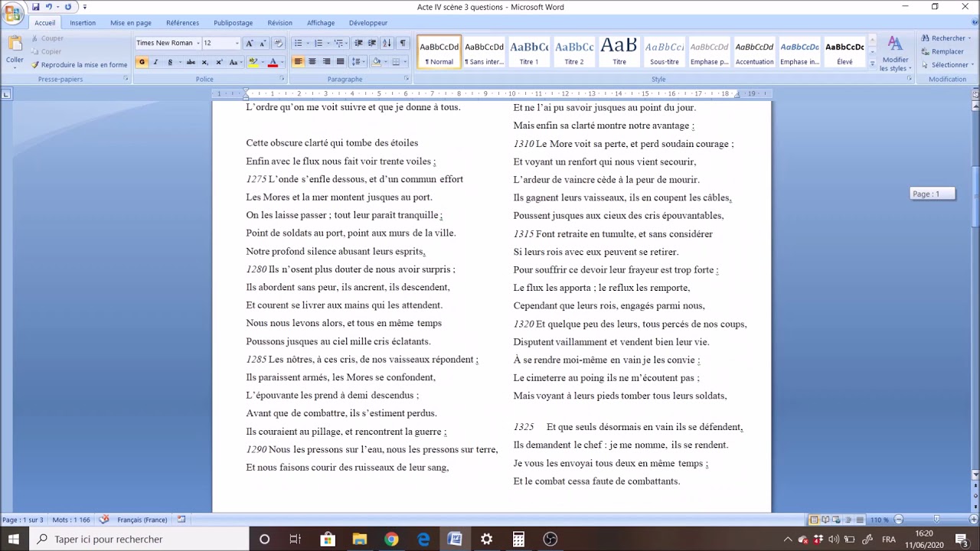Open line spacing options
The width and height of the screenshot is (980, 551).
coord(357,62)
